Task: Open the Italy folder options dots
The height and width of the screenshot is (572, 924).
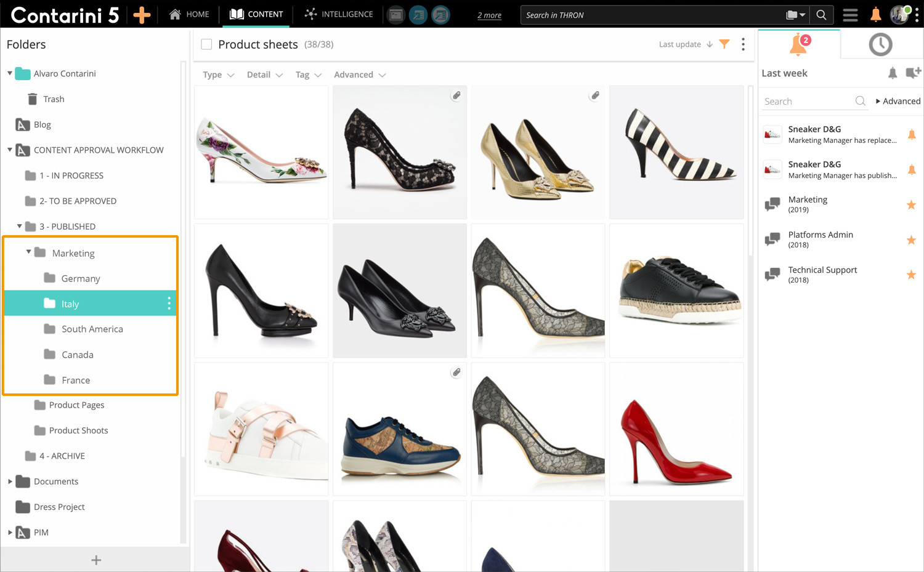Action: point(169,303)
